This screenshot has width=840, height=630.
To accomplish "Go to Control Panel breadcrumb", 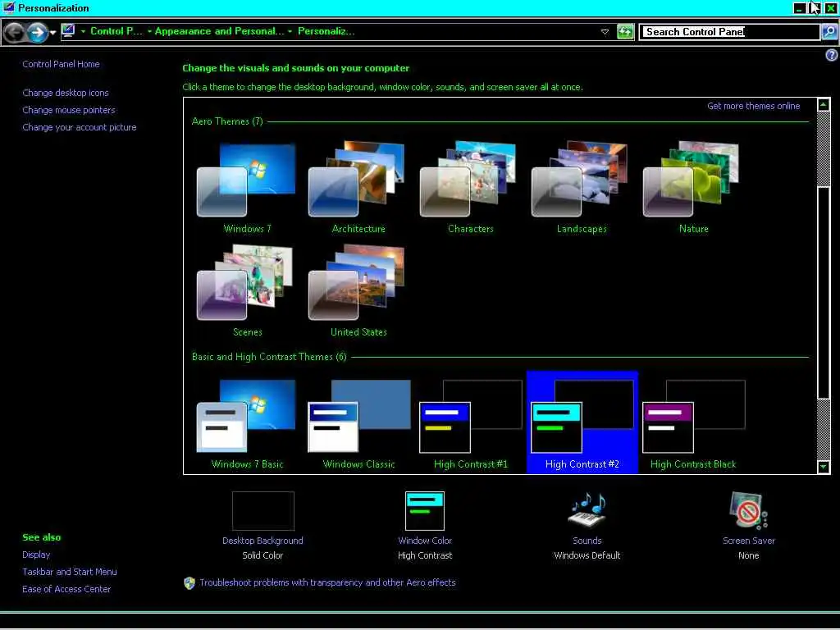I will click(x=116, y=31).
